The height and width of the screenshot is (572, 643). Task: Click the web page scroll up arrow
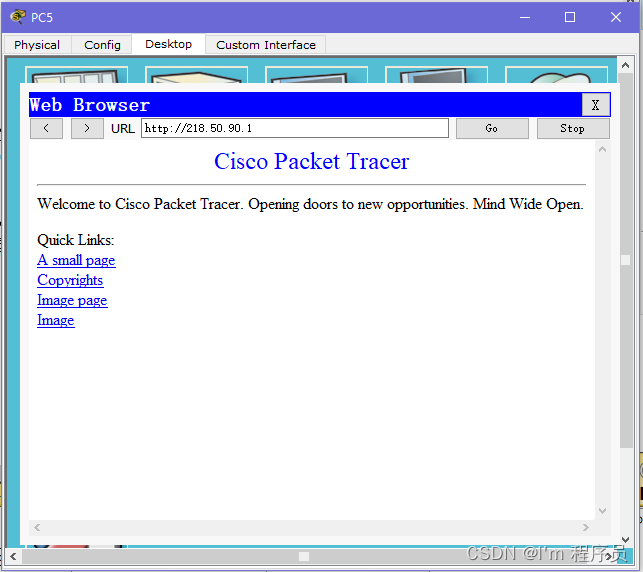click(x=602, y=149)
